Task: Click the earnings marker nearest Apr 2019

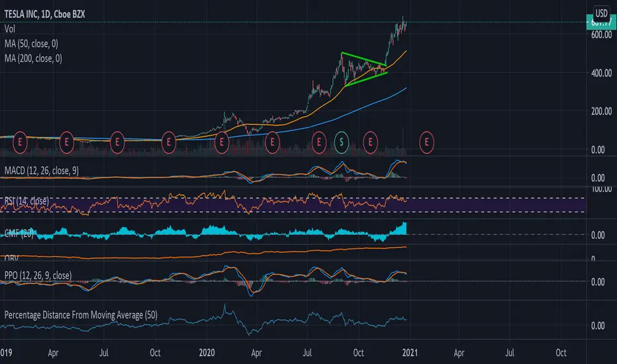Action: pyautogui.click(x=66, y=142)
